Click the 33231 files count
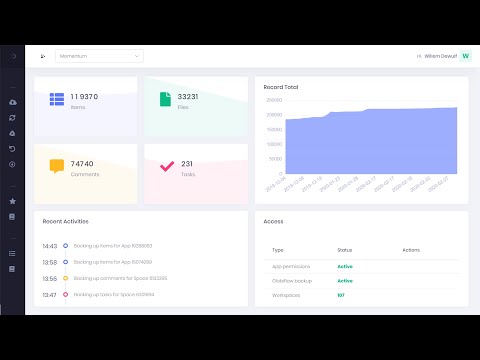Viewport: 480px width, 360px height. click(x=188, y=97)
